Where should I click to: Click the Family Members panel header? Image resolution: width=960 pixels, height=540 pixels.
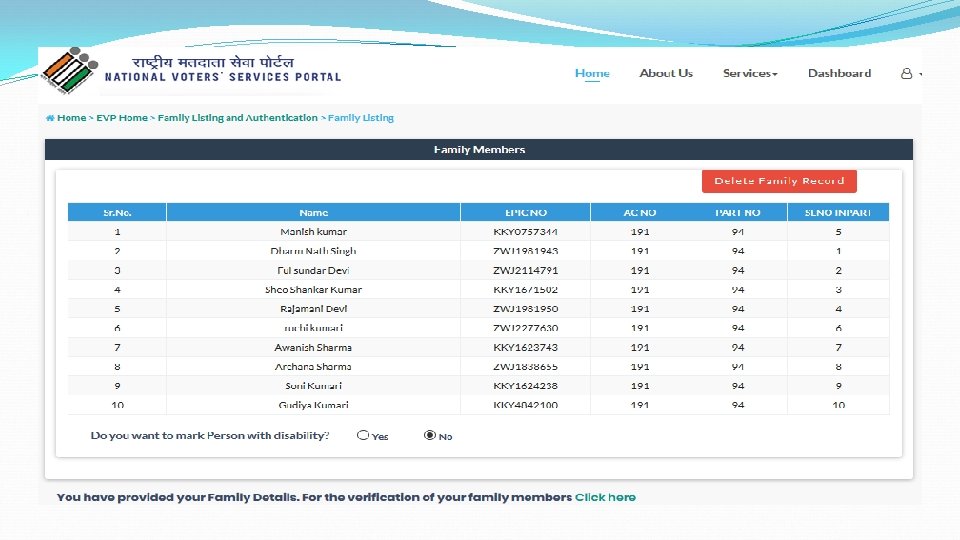click(479, 149)
